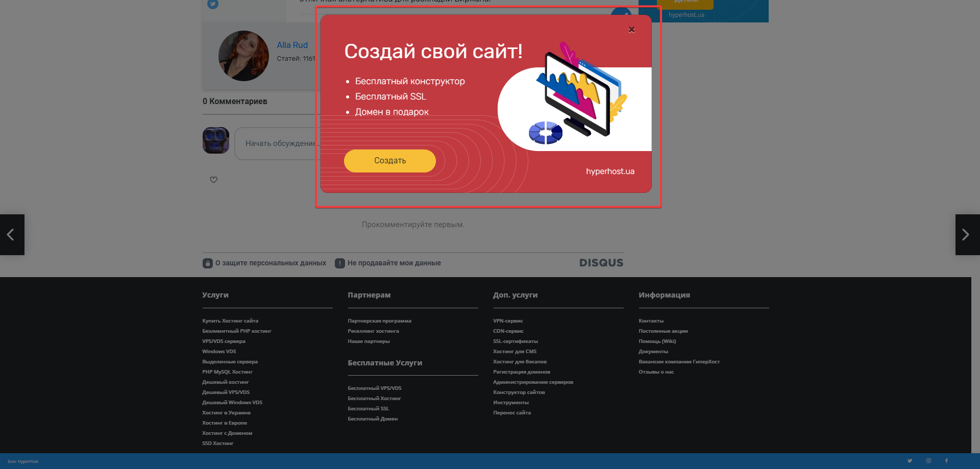980x469 pixels.
Task: Click the author avatar photo
Action: point(243,56)
